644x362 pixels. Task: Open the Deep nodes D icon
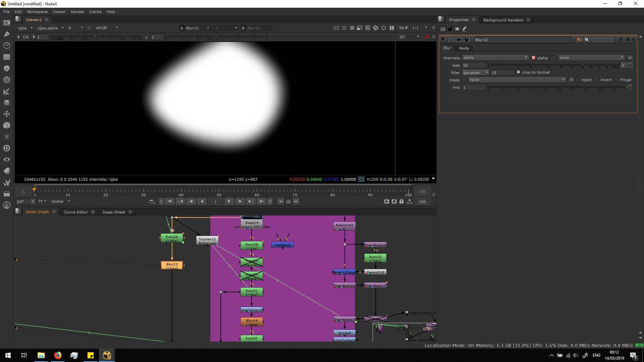(6, 148)
